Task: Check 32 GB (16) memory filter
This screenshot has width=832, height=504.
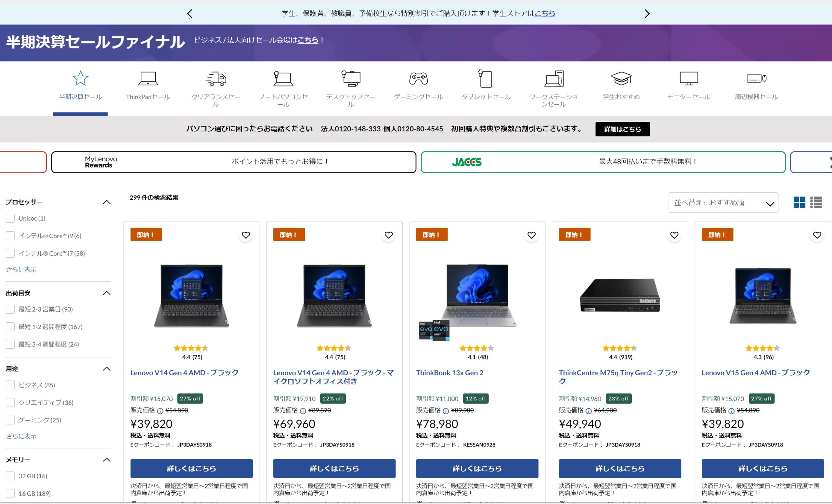Action: tap(10, 476)
